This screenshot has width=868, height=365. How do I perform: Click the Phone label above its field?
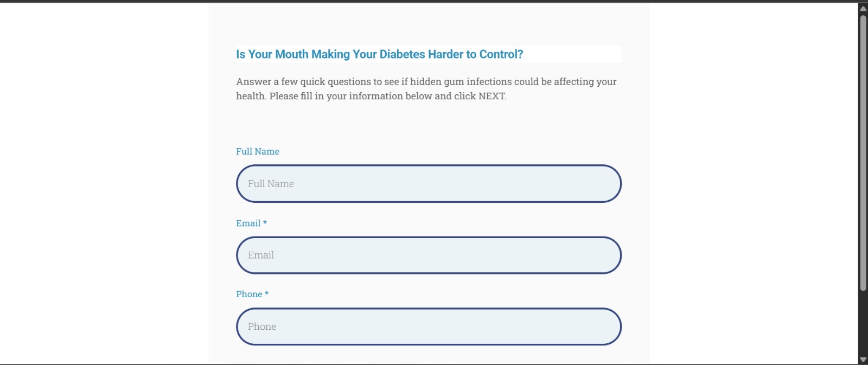pos(250,294)
